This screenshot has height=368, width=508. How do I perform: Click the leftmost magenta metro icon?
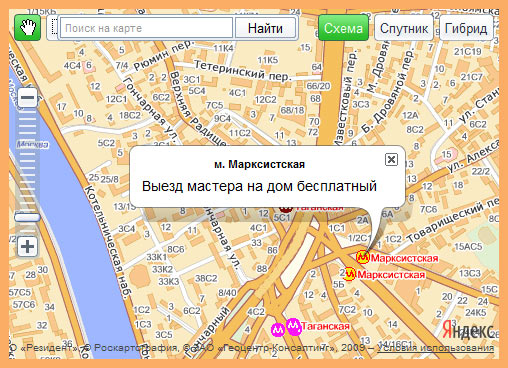[278, 330]
